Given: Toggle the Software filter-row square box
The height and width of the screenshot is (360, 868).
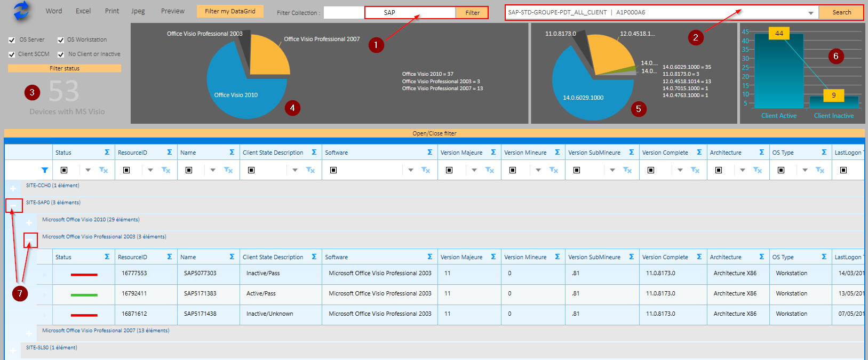Looking at the screenshot, I should click(333, 170).
